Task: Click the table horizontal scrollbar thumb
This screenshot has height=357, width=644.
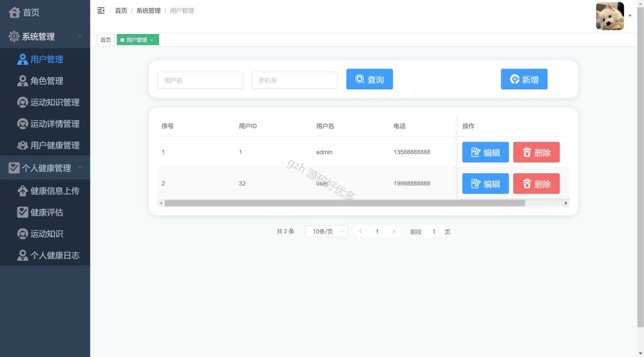Action: pyautogui.click(x=345, y=203)
